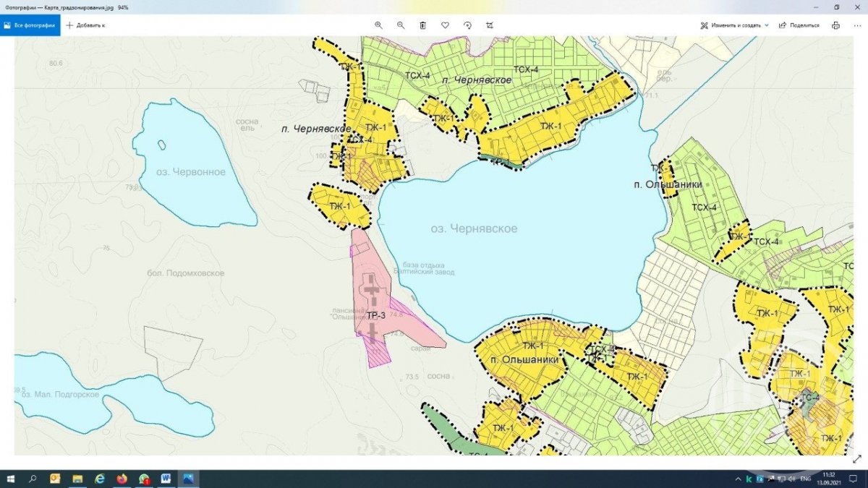868x488 pixels.
Task: Click база отдыха Балтийский завод label
Action: click(x=424, y=268)
